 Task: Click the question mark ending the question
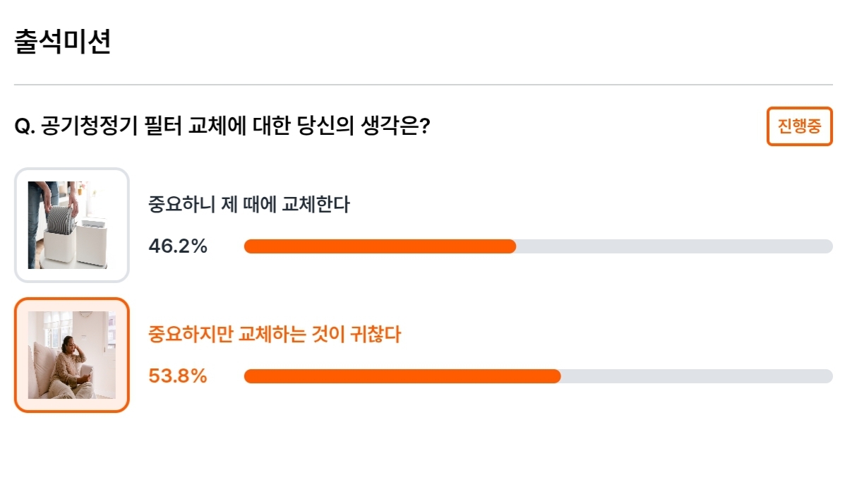click(425, 126)
